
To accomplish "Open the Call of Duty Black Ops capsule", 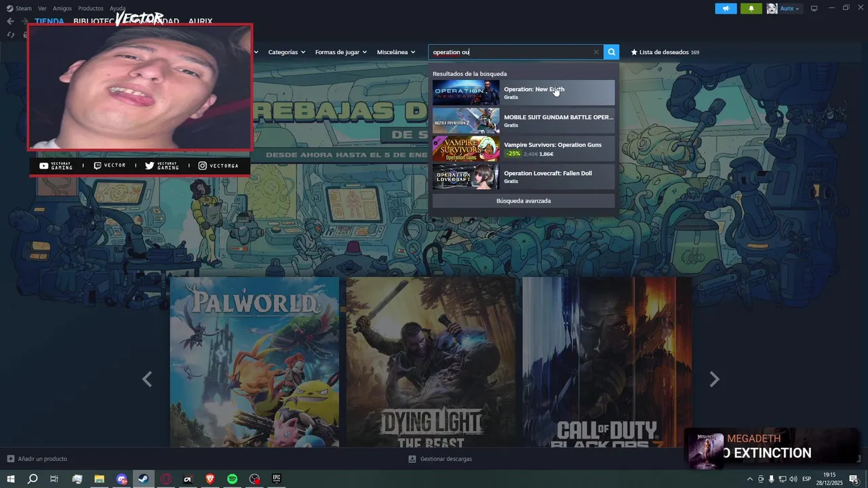I will point(607,362).
